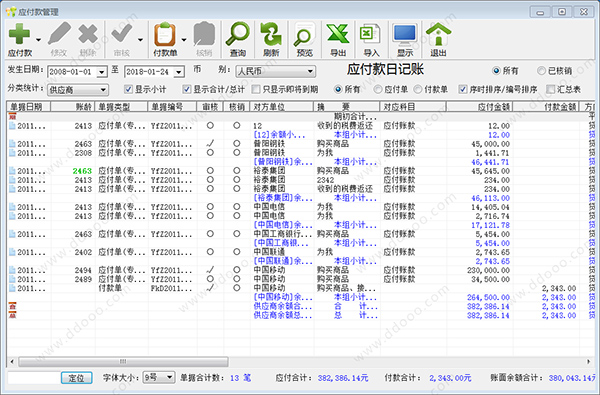This screenshot has height=395, width=600.
Task: Open the 预览 print preview icon
Action: coord(305,34)
